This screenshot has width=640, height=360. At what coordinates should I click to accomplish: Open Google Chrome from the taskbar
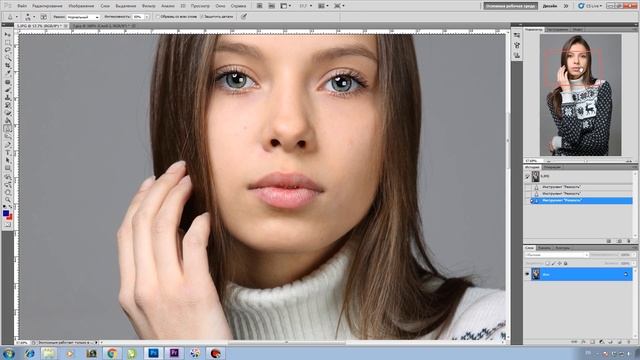(x=112, y=353)
